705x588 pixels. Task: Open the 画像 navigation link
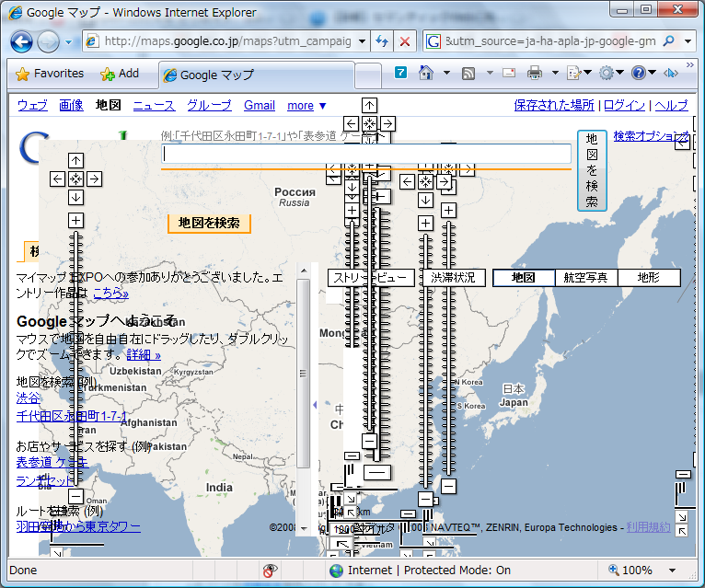click(x=71, y=106)
